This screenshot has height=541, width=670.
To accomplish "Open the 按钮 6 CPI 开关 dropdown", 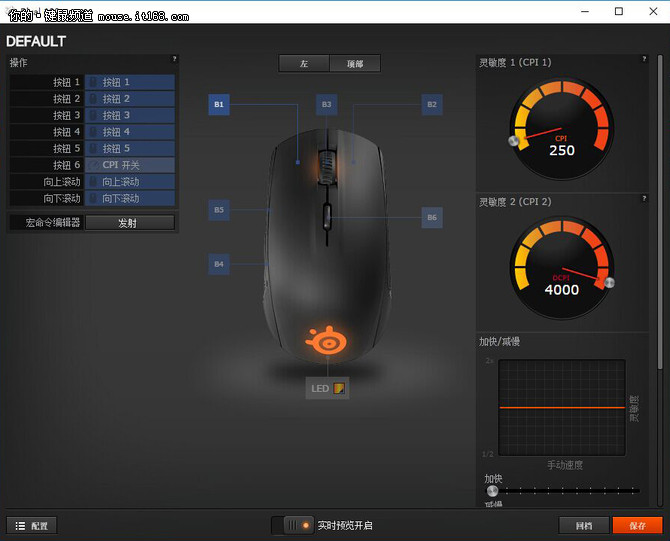I will (130, 165).
